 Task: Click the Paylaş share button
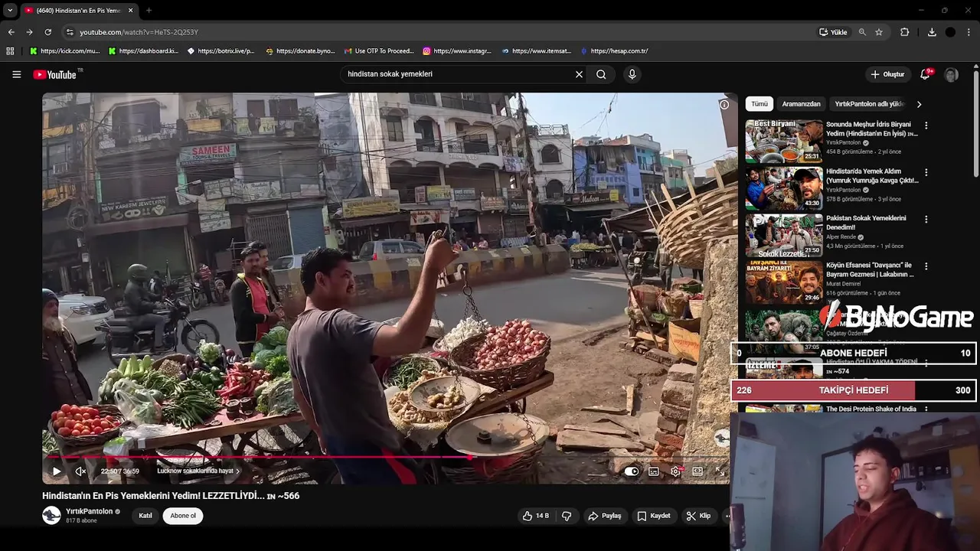[x=604, y=516]
